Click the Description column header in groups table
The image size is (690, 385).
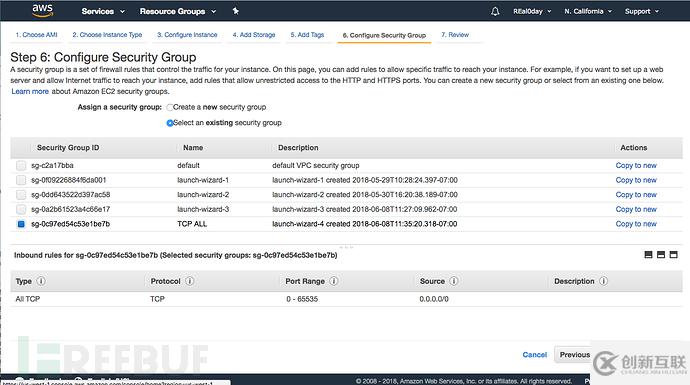click(298, 148)
